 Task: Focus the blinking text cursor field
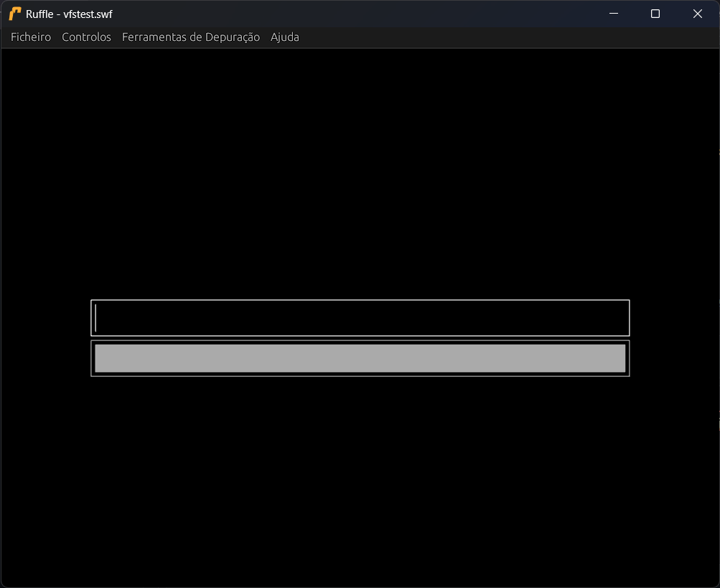[215, 317]
